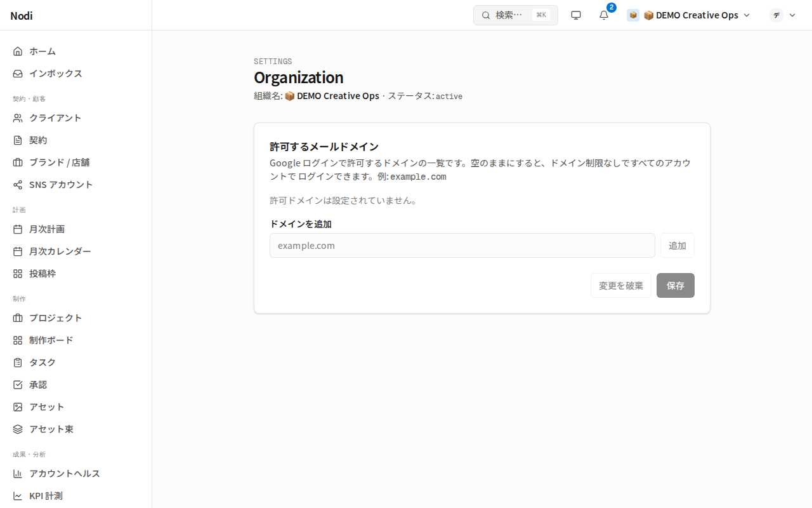Click the magnifier icon in search box

(486, 15)
